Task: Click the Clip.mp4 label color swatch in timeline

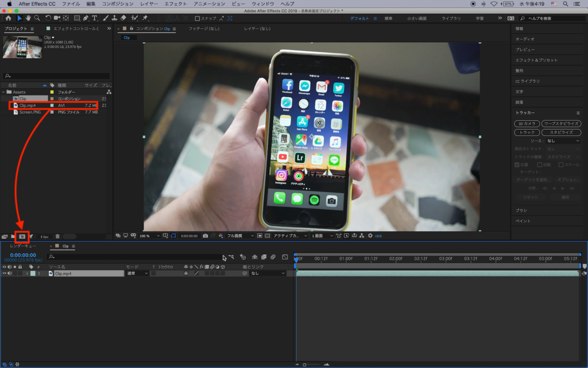Action: [x=33, y=274]
